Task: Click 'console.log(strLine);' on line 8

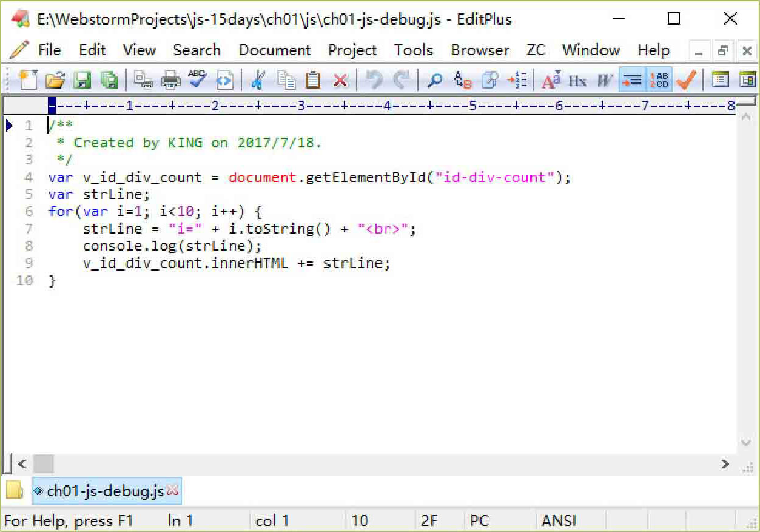Action: [x=172, y=246]
